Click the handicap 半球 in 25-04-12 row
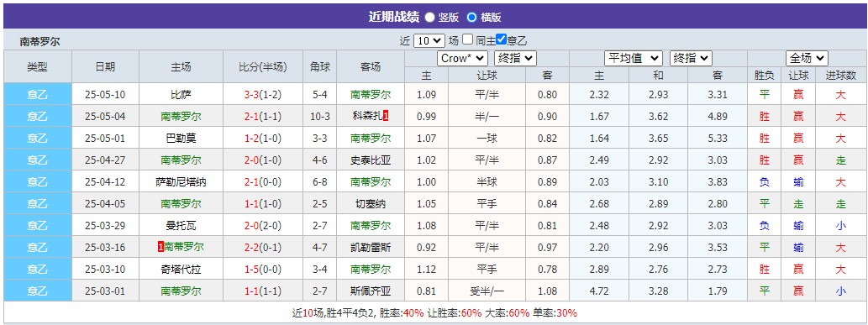This screenshot has width=868, height=325. pyautogui.click(x=487, y=182)
